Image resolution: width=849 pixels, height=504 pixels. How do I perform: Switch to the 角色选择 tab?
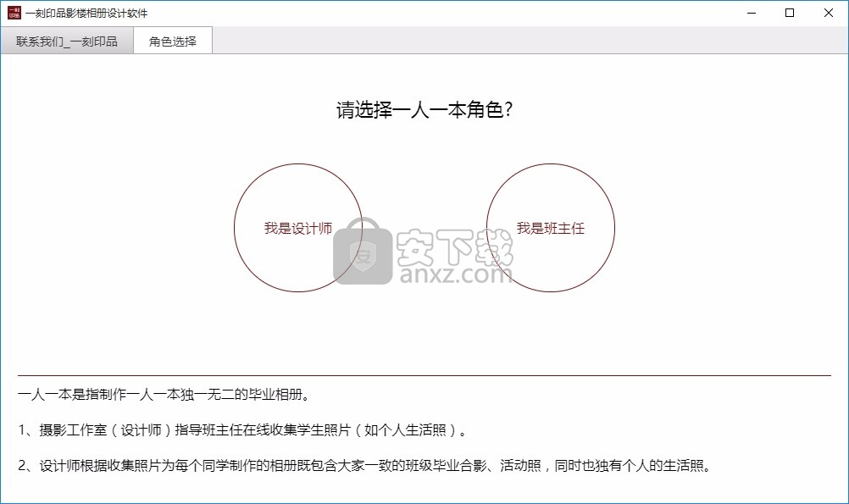point(173,41)
